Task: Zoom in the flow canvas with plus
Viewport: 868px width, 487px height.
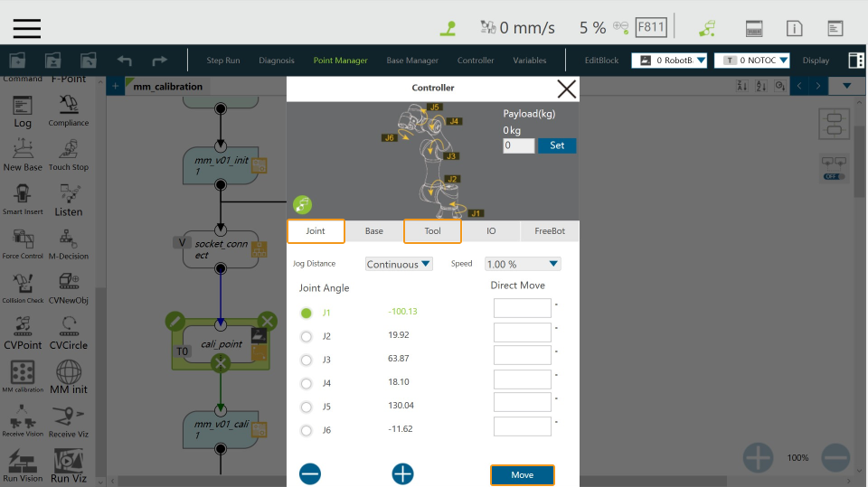Action: 758,458
